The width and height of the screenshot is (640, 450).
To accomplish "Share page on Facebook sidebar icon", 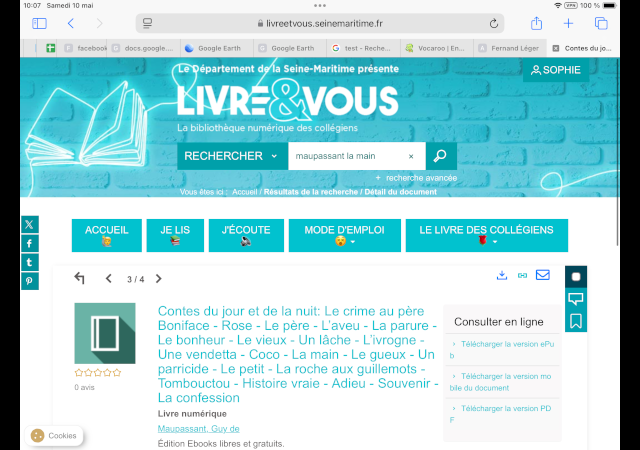I will 29,243.
